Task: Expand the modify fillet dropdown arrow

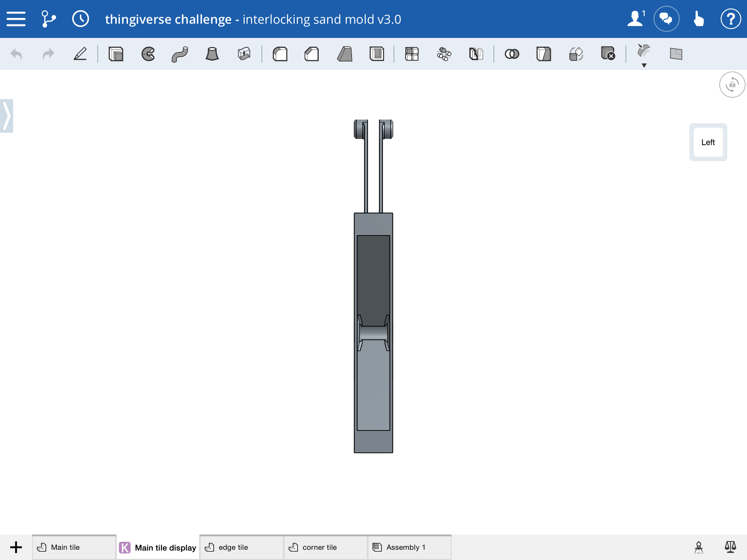Action: coord(644,66)
